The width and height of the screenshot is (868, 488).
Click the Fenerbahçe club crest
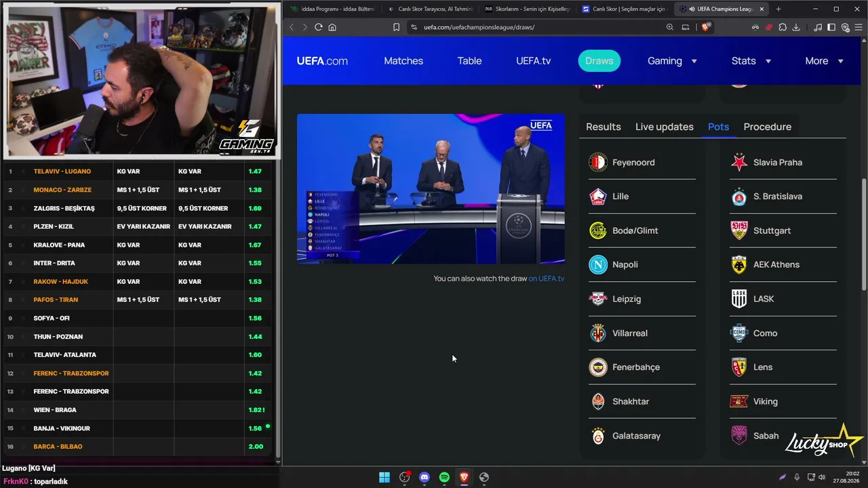click(x=598, y=367)
